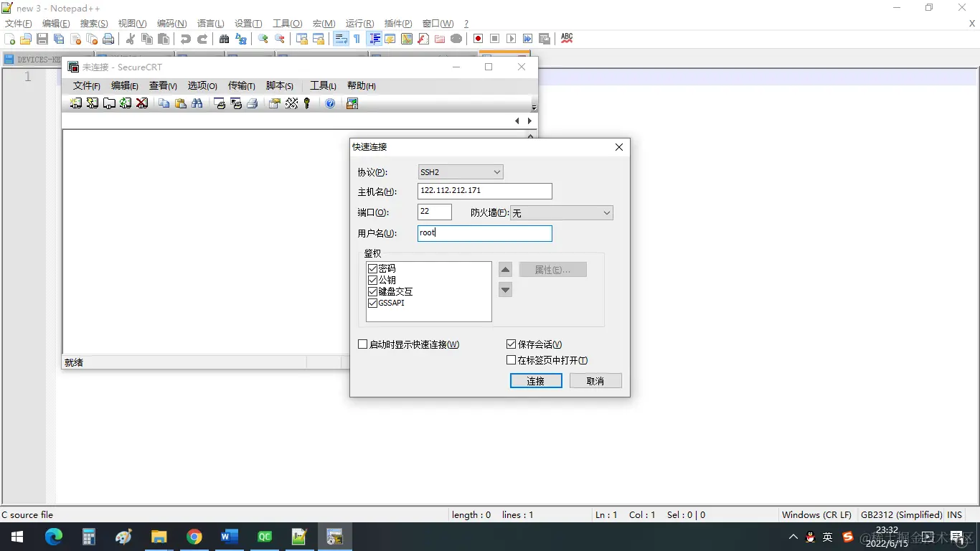Click the 主机名 hostname input field
The height and width of the screenshot is (551, 980).
click(485, 191)
